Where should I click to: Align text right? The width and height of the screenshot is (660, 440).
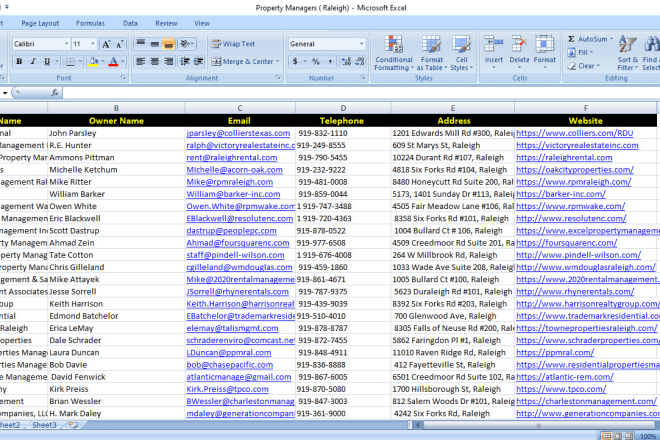168,62
